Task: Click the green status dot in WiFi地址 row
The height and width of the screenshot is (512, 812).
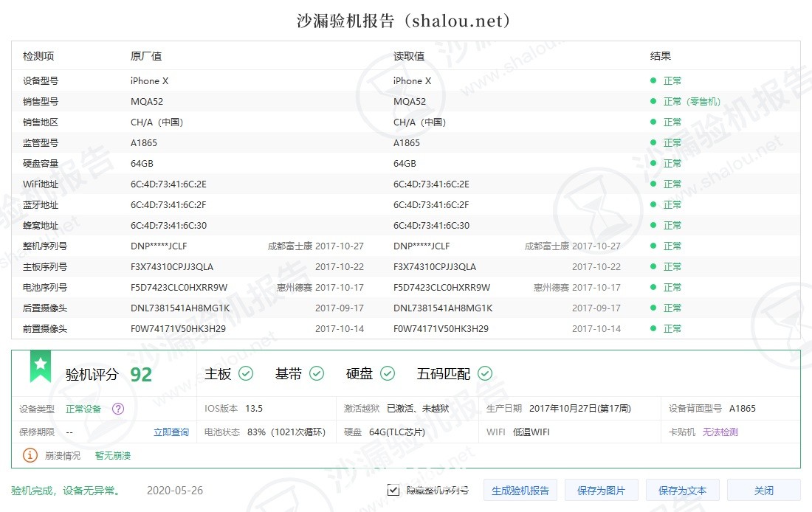Action: coord(653,184)
